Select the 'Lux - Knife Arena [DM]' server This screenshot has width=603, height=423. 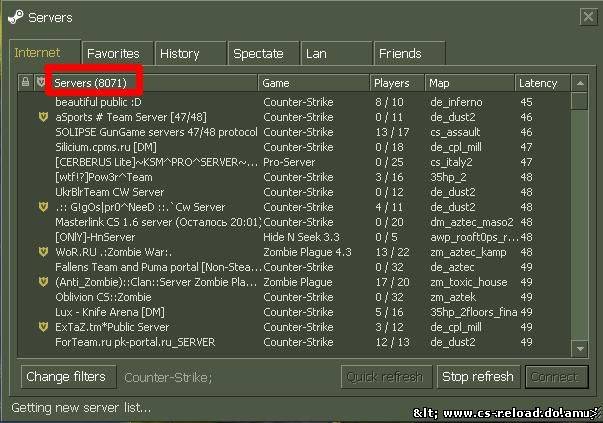294,312
